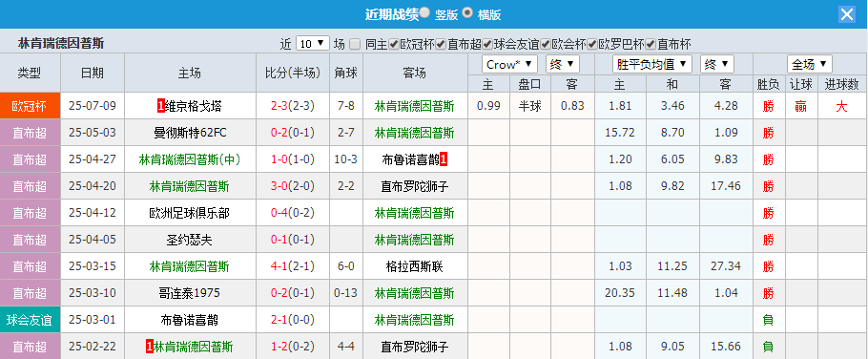Uncheck the 欧罗巴杯 filter checkbox
Viewport: 868px width, 359px height.
592,44
